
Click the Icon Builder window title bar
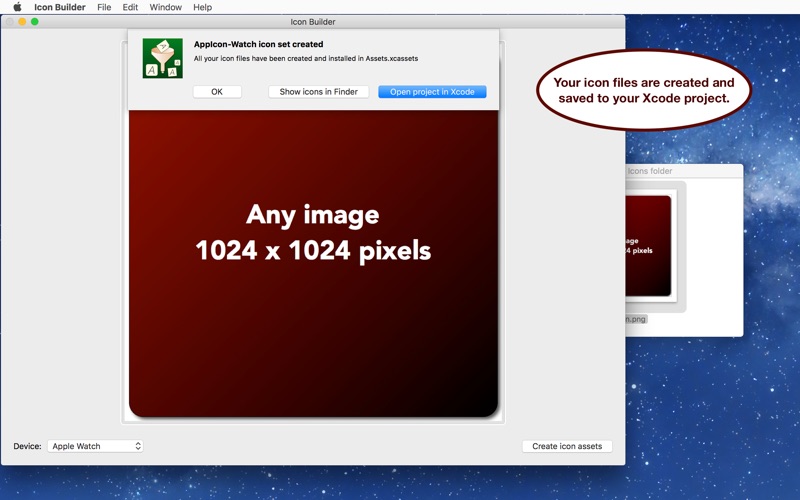[312, 21]
